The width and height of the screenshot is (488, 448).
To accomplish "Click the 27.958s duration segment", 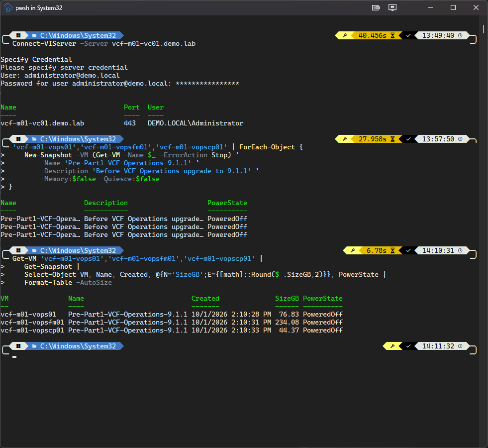I will (372, 139).
